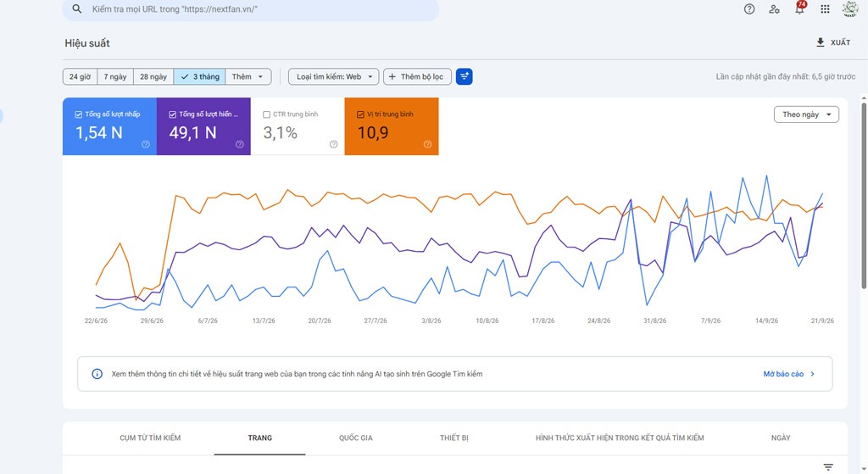868x474 pixels.
Task: Click the help icon on Vị trí trung bình card
Action: [x=427, y=144]
